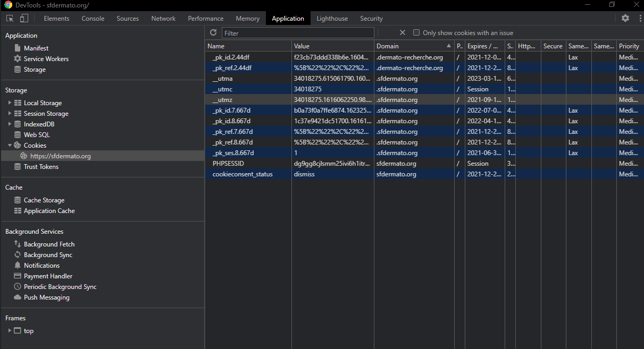Switch to the Performance tab
Image resolution: width=644 pixels, height=349 pixels.
206,18
